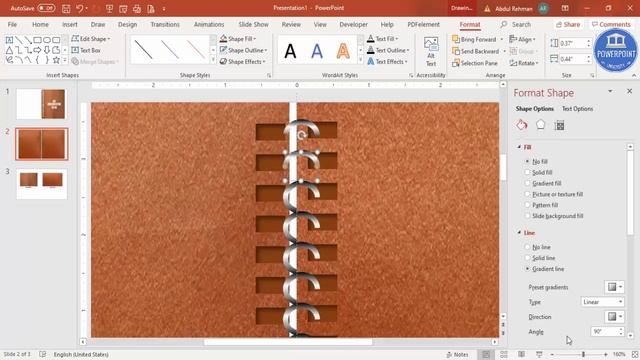640x360 pixels.
Task: Click the Share button
Action: (568, 24)
